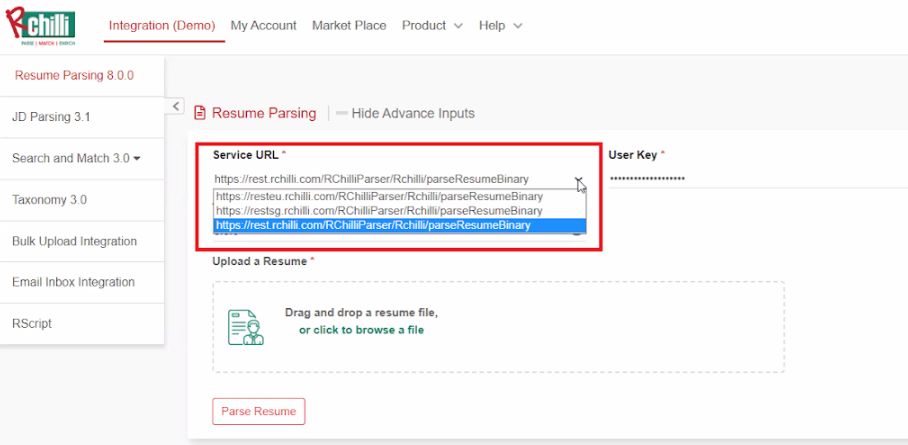Viewport: 908px width, 445px height.
Task: Choose the resteu.rchilli.com service URL option
Action: click(x=400, y=196)
